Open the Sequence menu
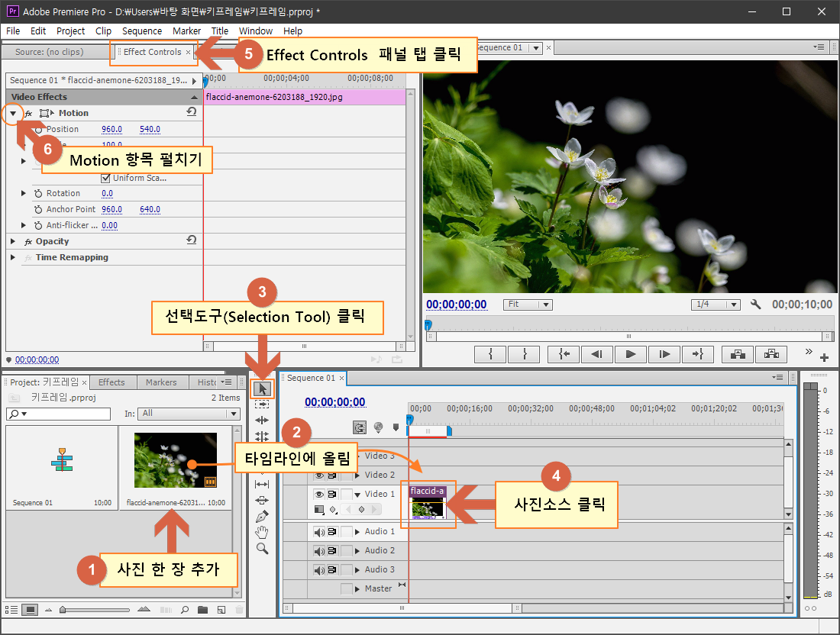Screen dimensions: 840x635 pyautogui.click(x=141, y=31)
